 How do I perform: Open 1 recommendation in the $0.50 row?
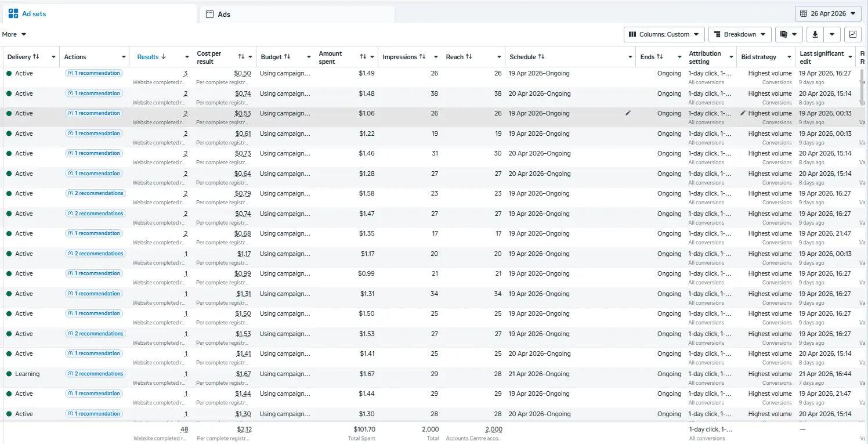[x=93, y=73]
